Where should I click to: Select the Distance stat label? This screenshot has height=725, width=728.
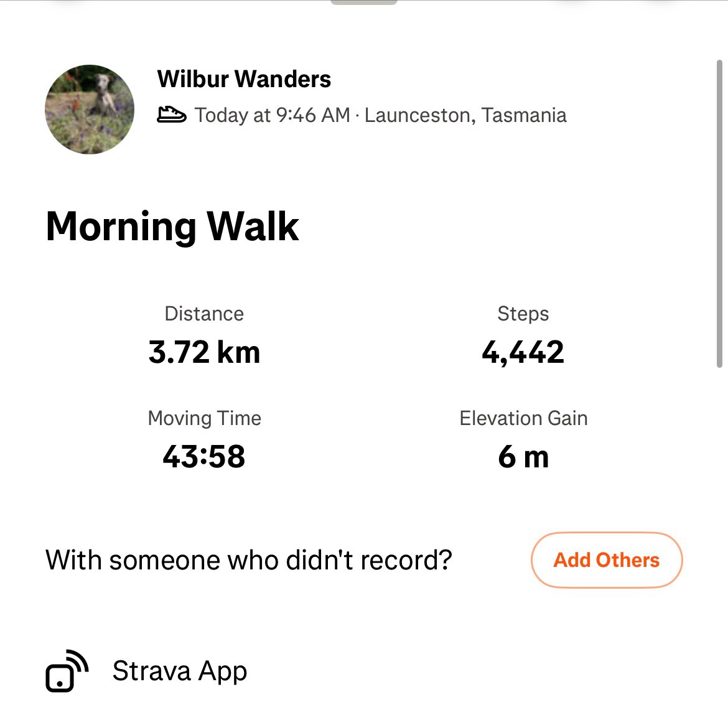coord(204,314)
